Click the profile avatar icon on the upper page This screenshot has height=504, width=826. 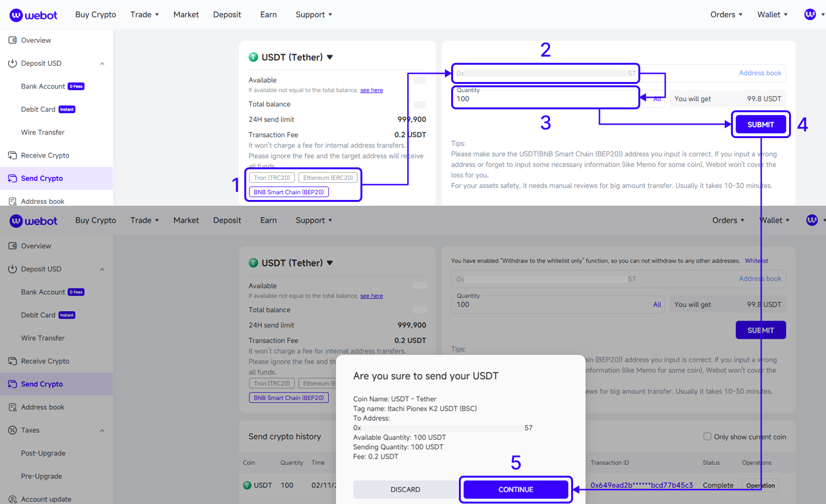point(810,14)
